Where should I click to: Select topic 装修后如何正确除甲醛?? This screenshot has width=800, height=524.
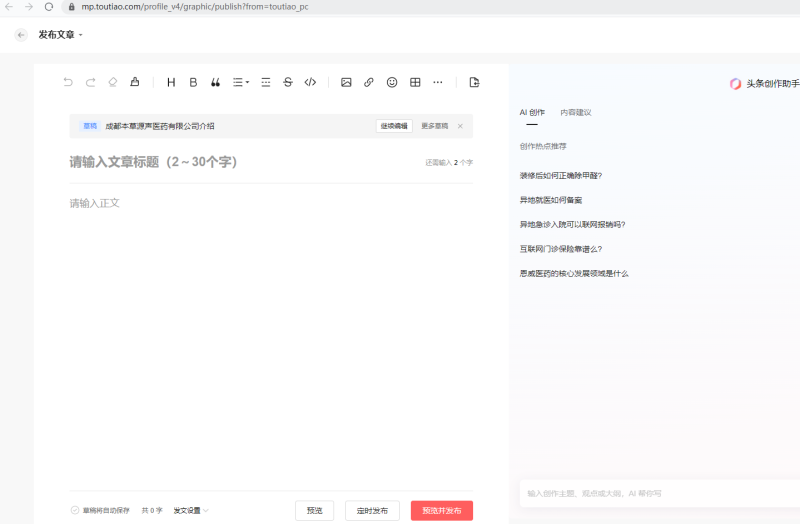[561, 176]
